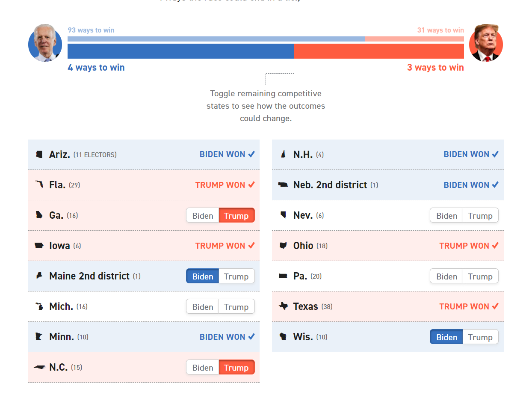The width and height of the screenshot is (532, 416).
Task: Select Biden for Pennsylvania
Action: tap(446, 276)
